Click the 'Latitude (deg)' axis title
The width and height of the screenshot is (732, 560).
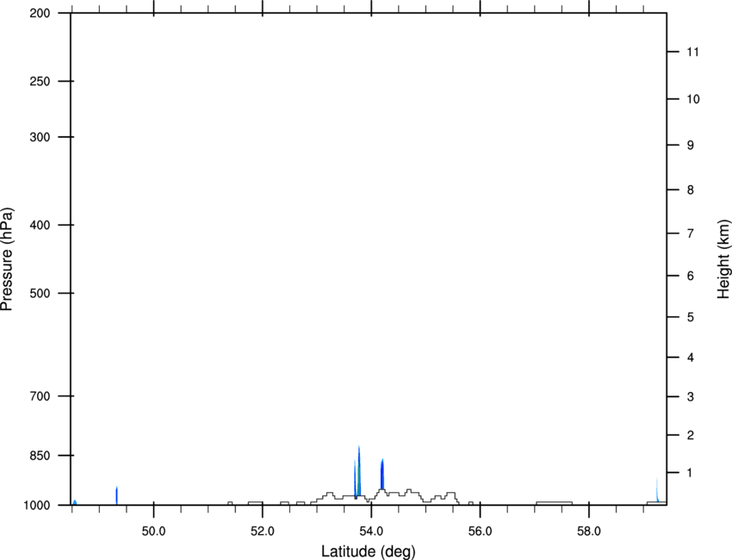pyautogui.click(x=368, y=551)
